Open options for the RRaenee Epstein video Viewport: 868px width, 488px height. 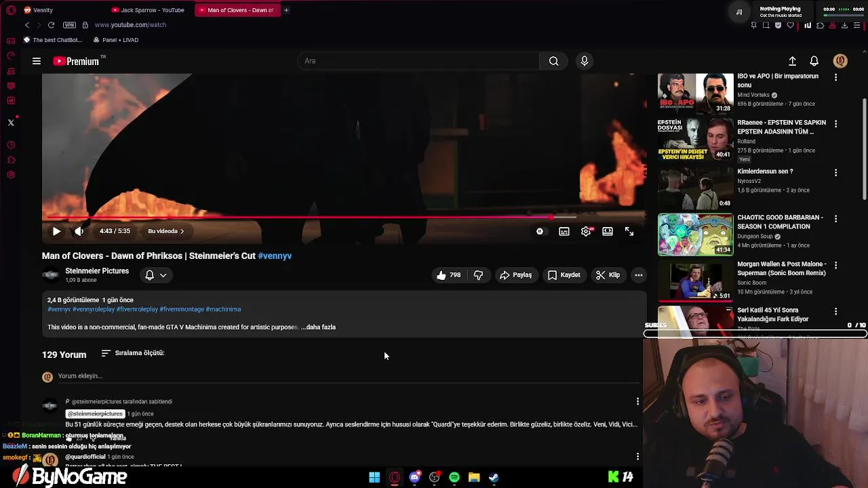tap(835, 124)
